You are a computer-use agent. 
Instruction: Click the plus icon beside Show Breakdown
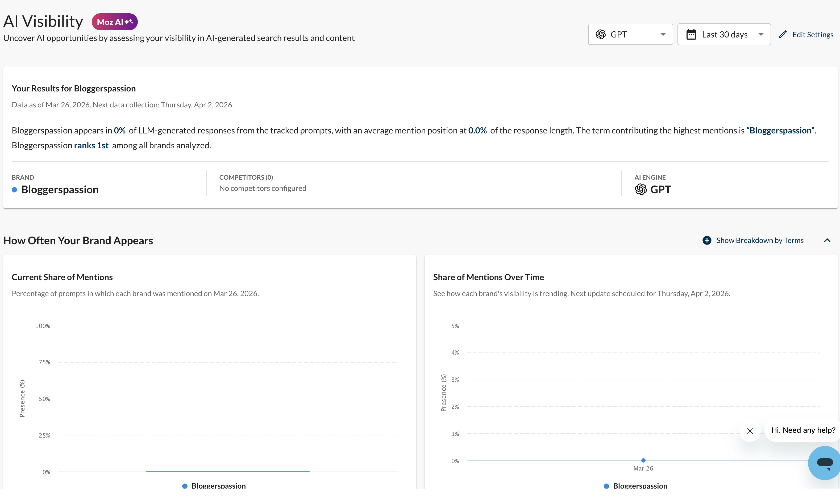click(x=707, y=241)
